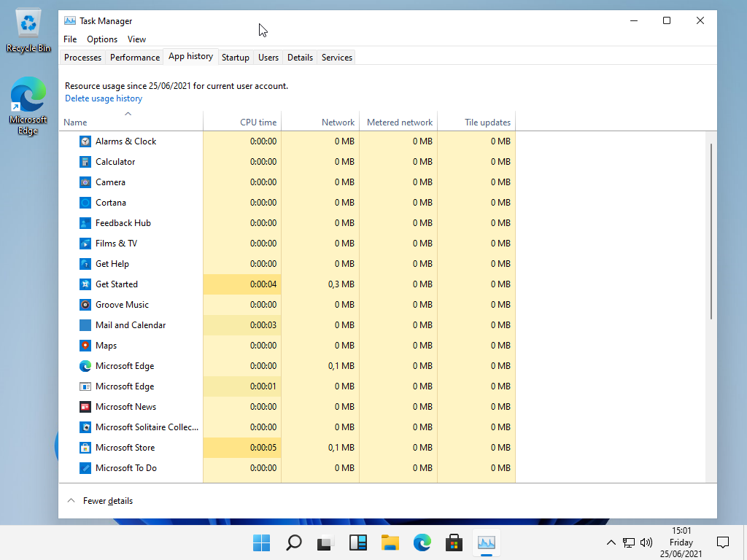Switch to the Startup tab
Screen dimensions: 747x560
(x=235, y=58)
